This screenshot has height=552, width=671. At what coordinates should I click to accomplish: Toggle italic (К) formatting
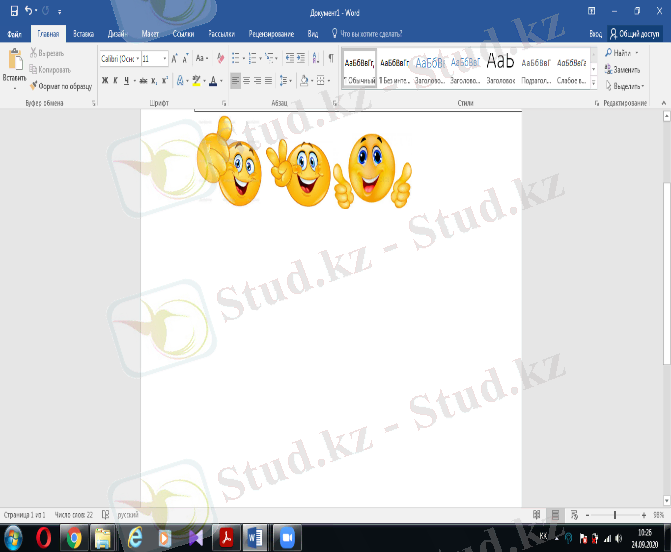coord(116,80)
